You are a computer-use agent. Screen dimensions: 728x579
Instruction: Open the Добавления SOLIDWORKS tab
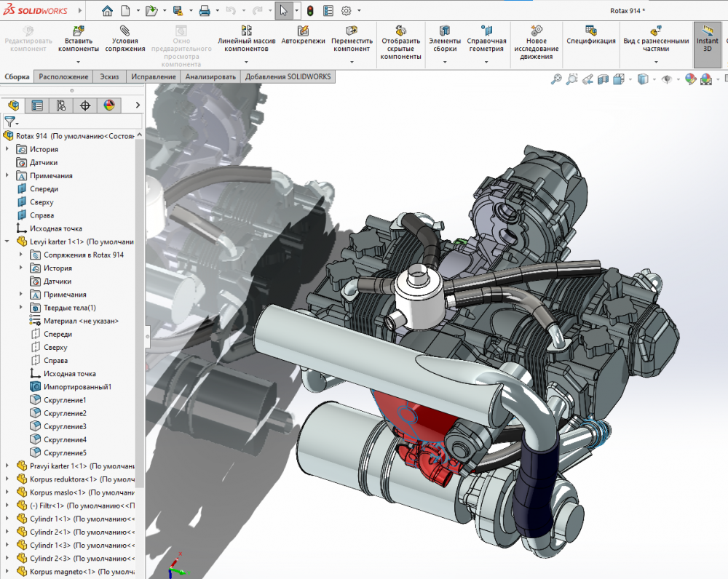tap(288, 76)
